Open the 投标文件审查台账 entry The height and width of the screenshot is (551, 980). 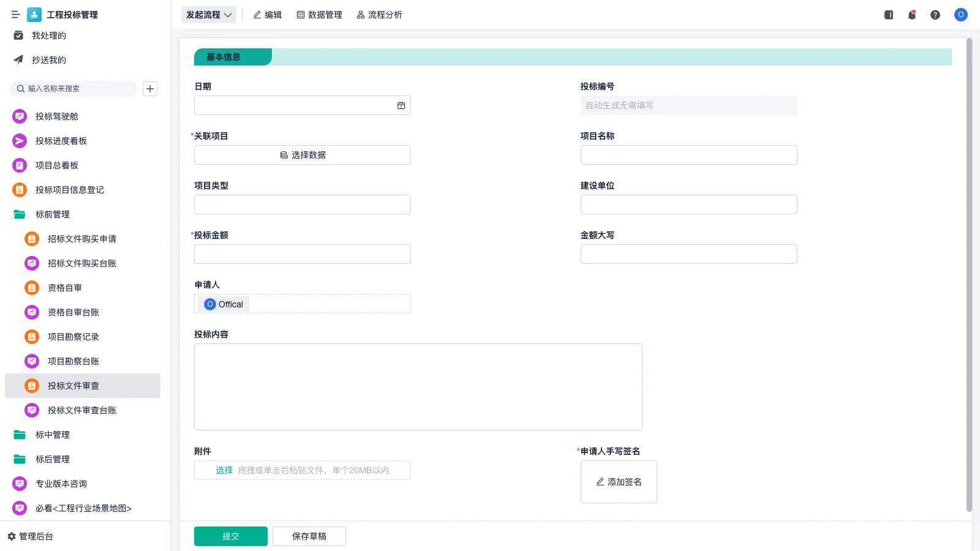point(82,410)
